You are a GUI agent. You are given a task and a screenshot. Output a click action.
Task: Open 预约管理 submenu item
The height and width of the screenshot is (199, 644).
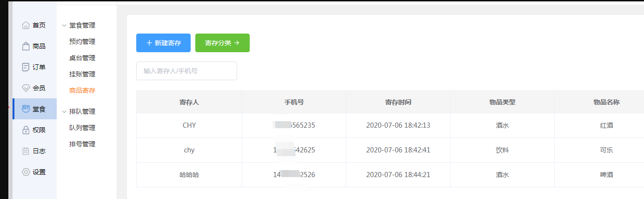tap(82, 41)
